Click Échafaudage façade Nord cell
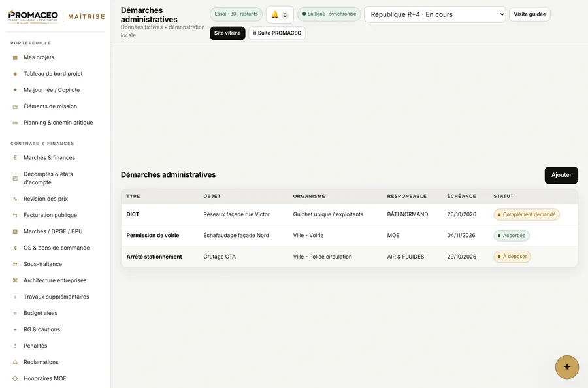This screenshot has width=588, height=388. [236, 236]
